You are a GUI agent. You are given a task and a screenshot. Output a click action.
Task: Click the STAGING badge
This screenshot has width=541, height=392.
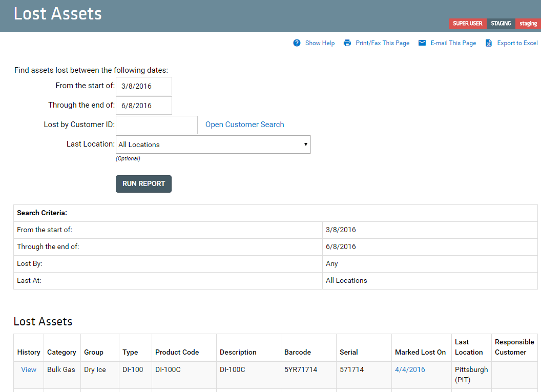point(501,24)
